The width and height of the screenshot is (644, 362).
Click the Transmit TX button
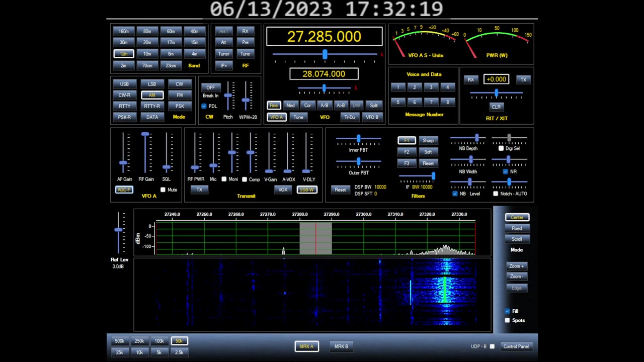click(x=199, y=190)
